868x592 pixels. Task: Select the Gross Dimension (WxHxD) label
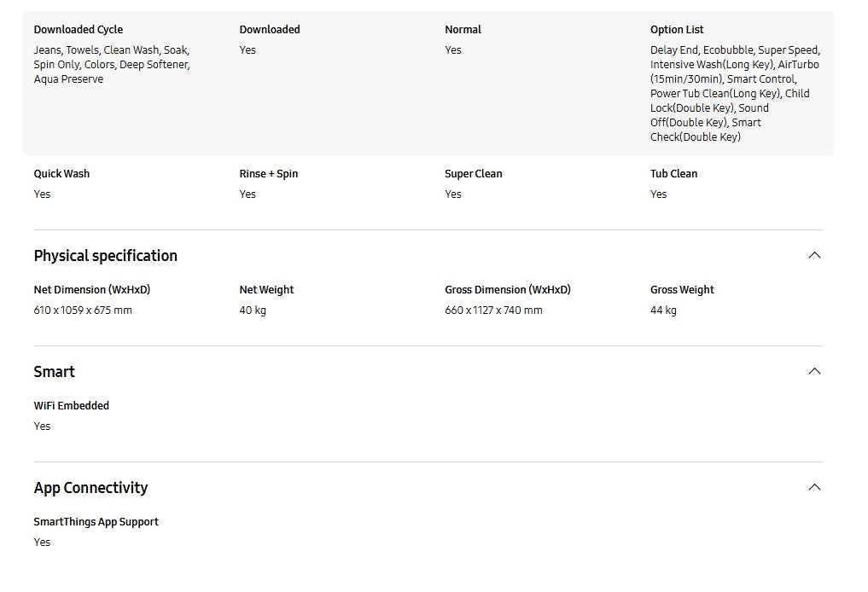tap(508, 290)
